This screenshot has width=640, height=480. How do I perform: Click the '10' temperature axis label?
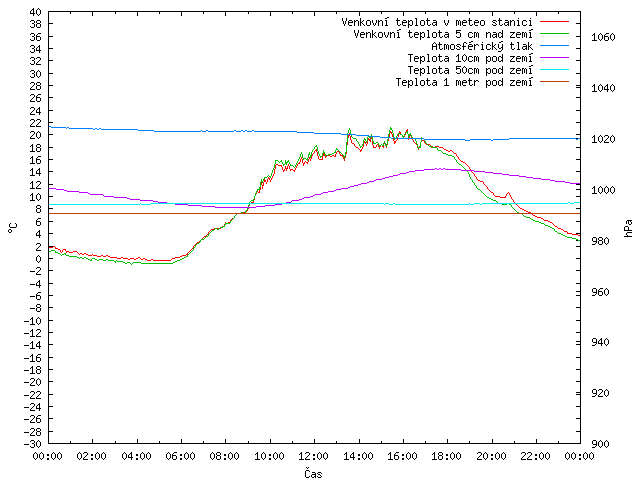coord(36,197)
